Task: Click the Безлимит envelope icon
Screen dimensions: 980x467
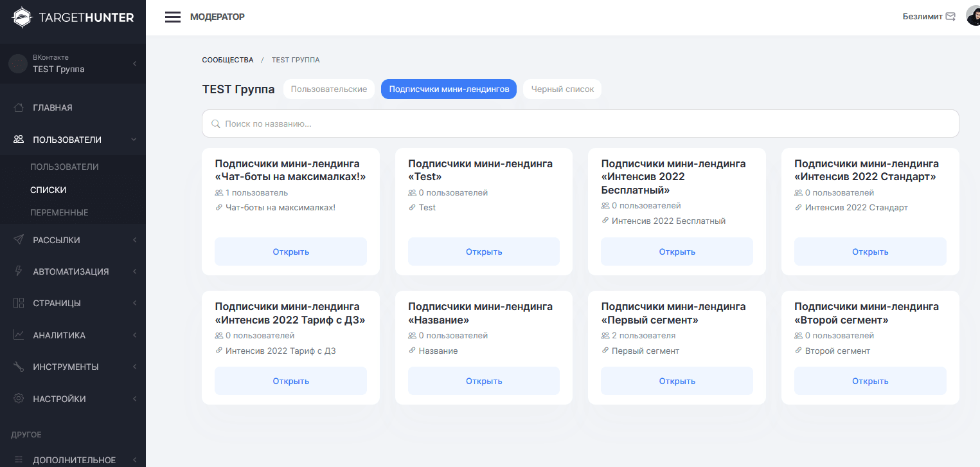Action: (950, 17)
